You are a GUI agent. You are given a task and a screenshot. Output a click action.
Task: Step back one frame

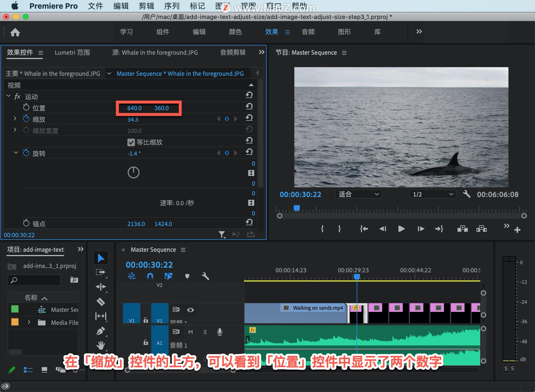point(383,229)
